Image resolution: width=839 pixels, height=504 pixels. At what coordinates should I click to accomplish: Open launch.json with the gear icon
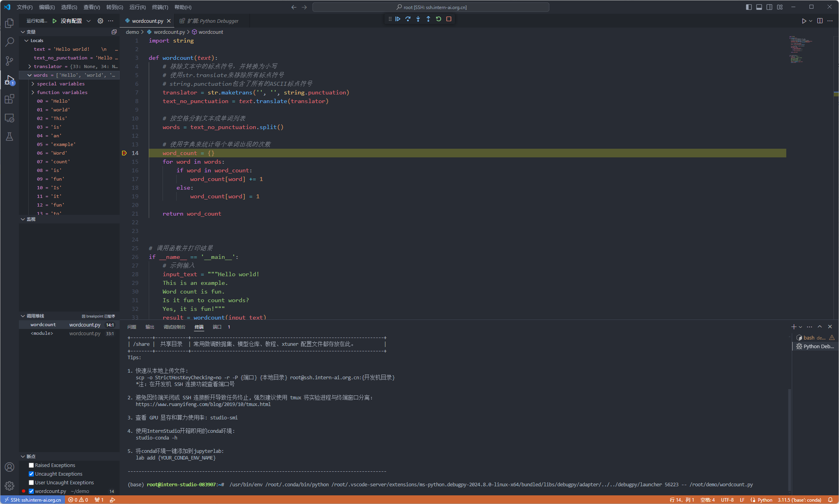point(100,21)
